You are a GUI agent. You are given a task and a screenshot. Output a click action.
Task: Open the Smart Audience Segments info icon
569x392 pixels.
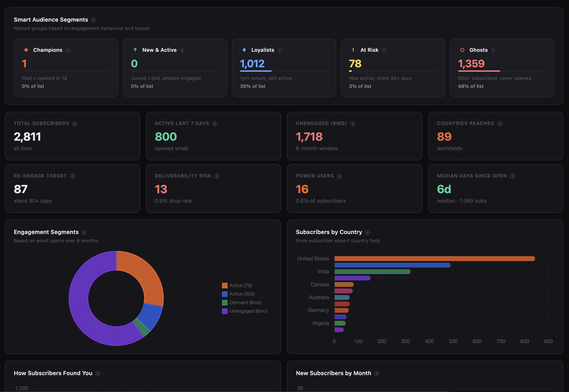[x=94, y=20]
